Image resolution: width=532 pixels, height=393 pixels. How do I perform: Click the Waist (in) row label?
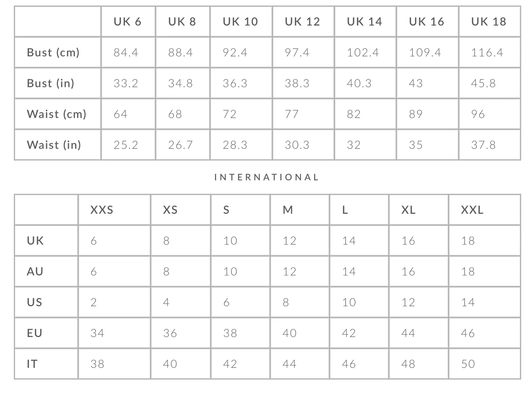[54, 145]
